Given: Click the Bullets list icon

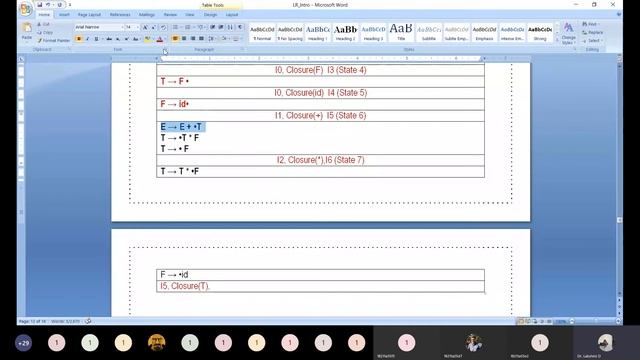Looking at the screenshot, I should (x=176, y=27).
